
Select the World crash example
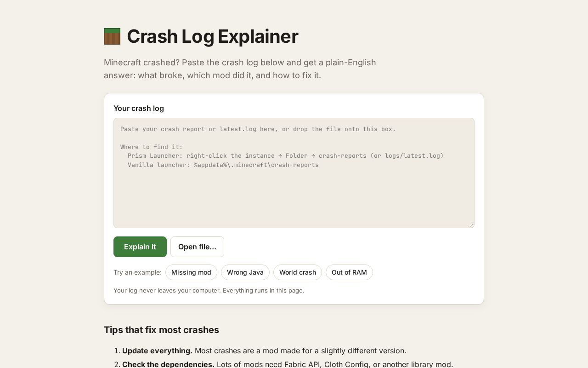click(298, 272)
